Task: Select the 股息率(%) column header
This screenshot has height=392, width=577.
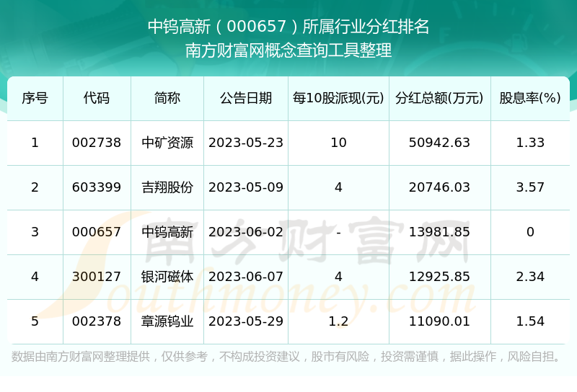Action: [530, 98]
